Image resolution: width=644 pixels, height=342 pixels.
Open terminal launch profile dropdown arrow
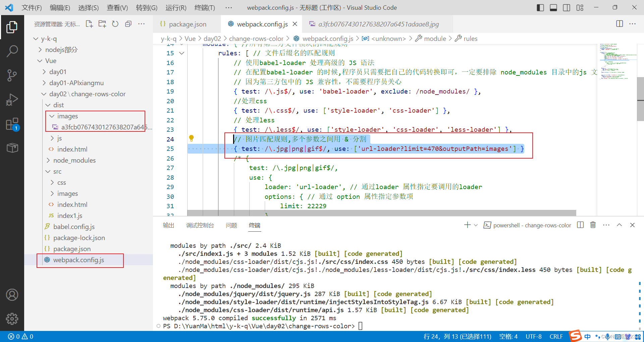(x=476, y=225)
